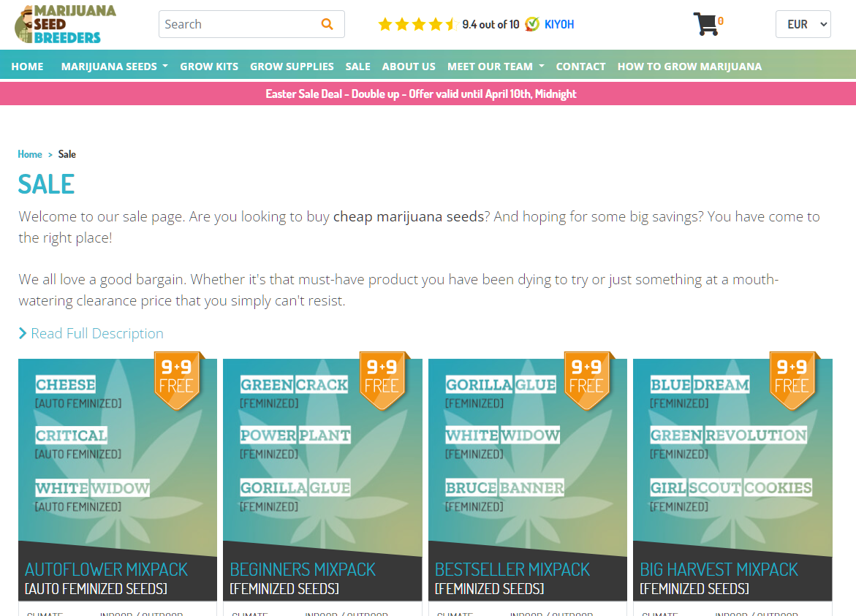Go to Home in the navigation bar
856x616 pixels.
click(27, 66)
